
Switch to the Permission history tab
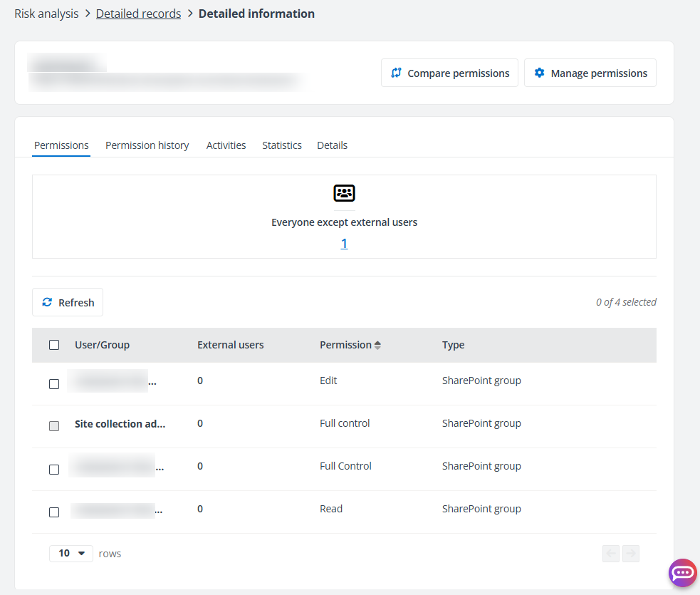(147, 145)
